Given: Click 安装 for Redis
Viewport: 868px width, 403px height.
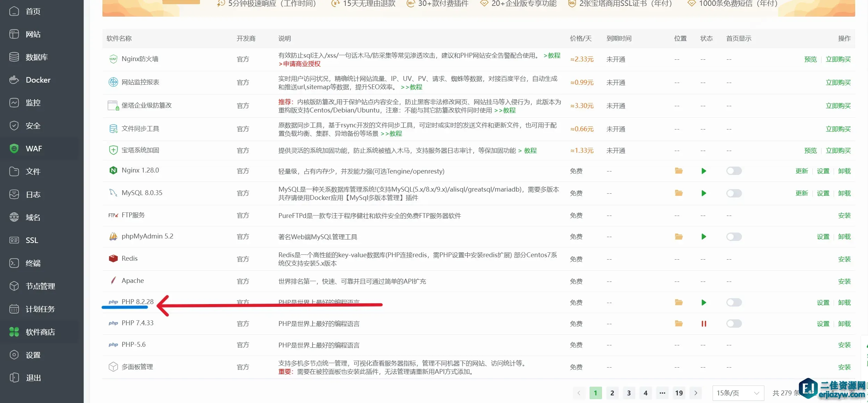Looking at the screenshot, I should 844,259.
